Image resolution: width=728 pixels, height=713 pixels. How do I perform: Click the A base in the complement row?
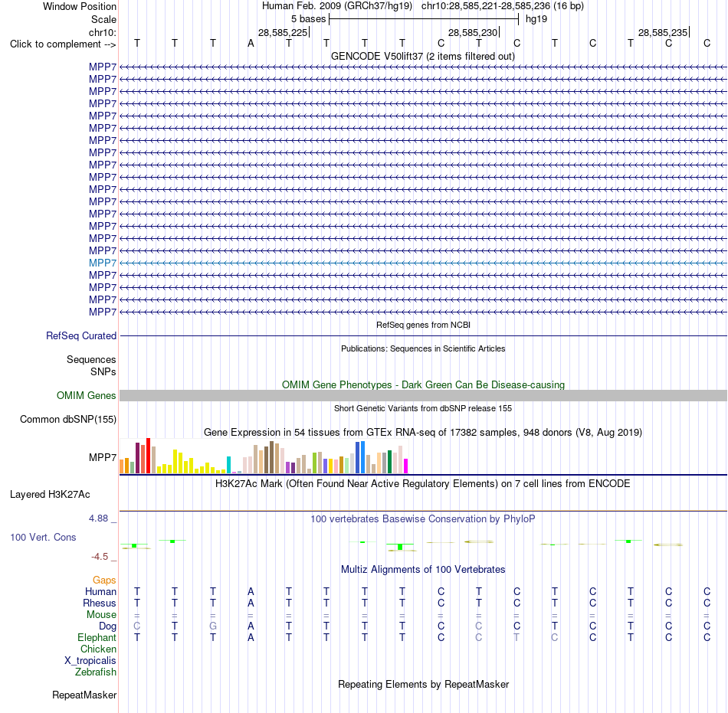pyautogui.click(x=251, y=44)
